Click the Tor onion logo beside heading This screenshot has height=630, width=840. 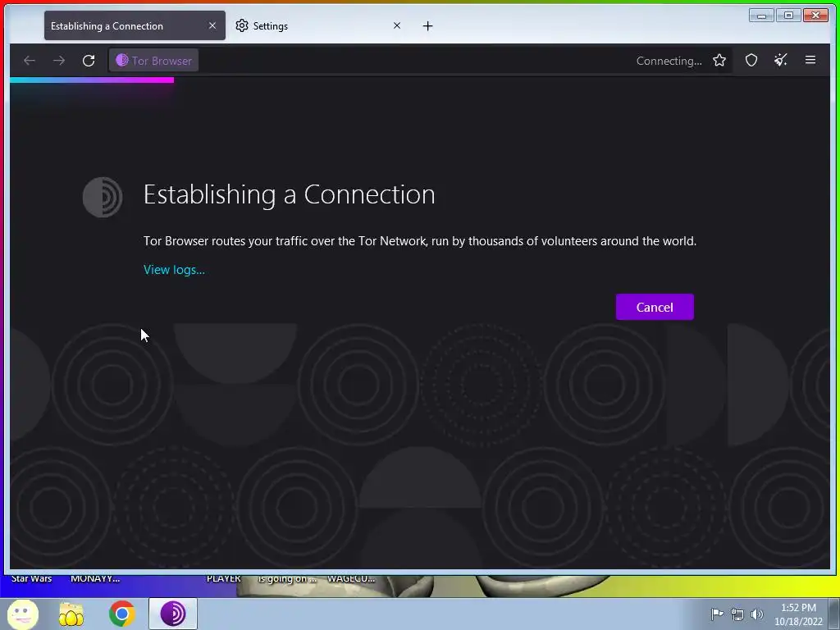coord(103,197)
